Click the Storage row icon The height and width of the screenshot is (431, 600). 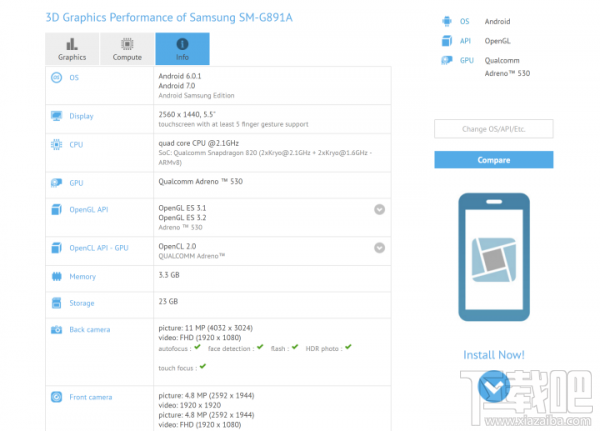[56, 302]
